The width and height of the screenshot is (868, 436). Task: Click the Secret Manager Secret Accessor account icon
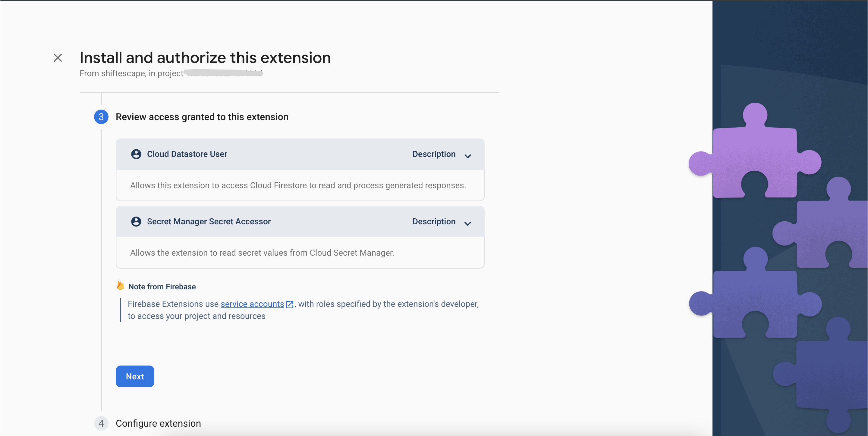pyautogui.click(x=136, y=222)
